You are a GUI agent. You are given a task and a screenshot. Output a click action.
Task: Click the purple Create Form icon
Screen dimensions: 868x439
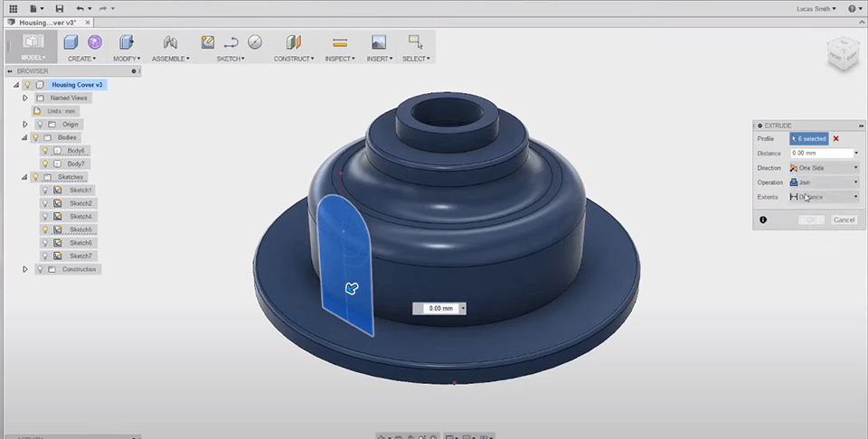pyautogui.click(x=95, y=42)
